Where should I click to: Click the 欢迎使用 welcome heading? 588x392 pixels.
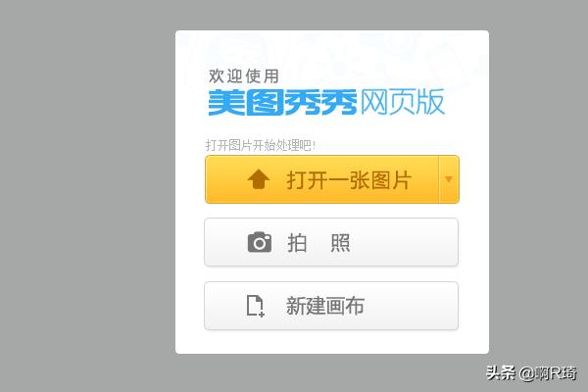(244, 76)
